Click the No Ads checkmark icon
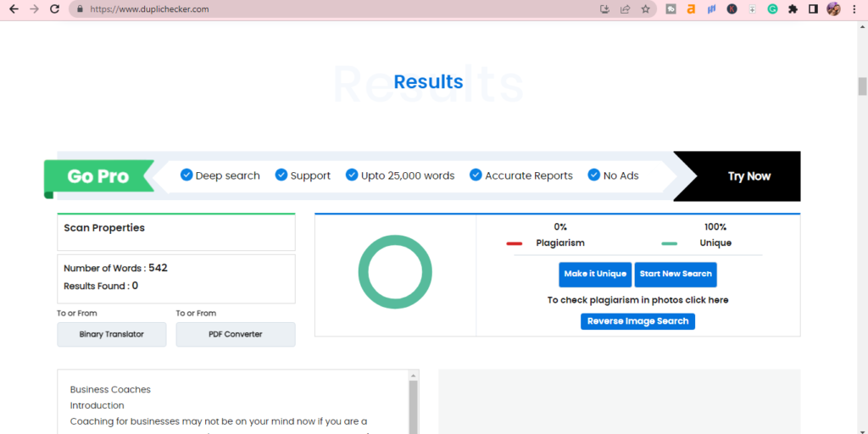 pyautogui.click(x=593, y=175)
